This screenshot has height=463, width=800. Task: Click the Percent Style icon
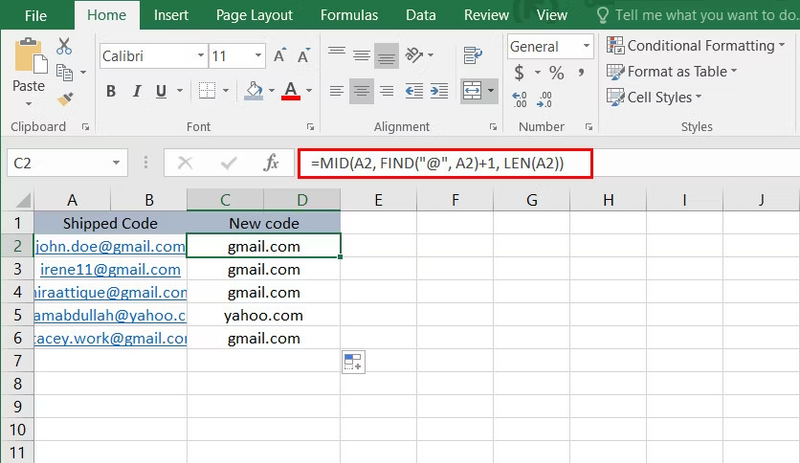click(556, 72)
